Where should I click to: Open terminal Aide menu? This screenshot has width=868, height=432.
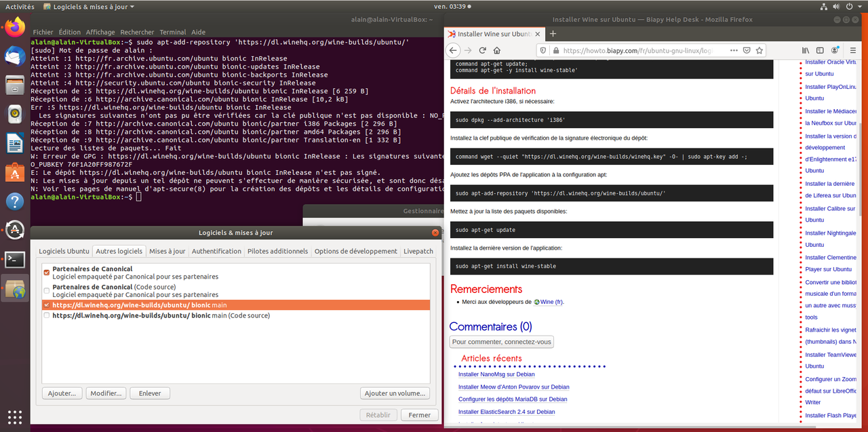pos(198,32)
